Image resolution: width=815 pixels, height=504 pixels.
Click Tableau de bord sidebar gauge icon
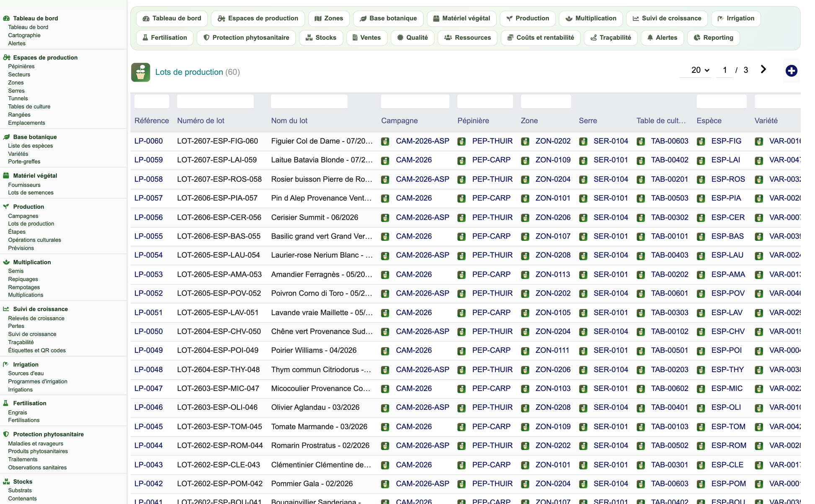pos(6,18)
